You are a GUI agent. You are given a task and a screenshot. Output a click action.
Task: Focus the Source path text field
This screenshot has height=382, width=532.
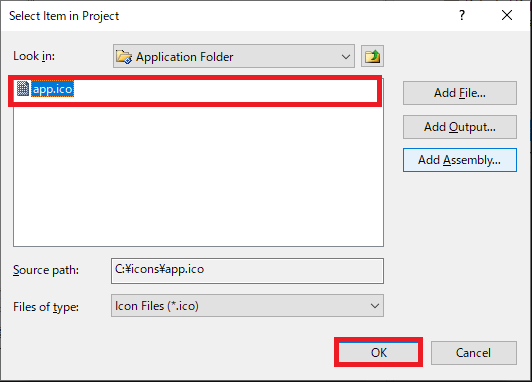[x=247, y=271]
